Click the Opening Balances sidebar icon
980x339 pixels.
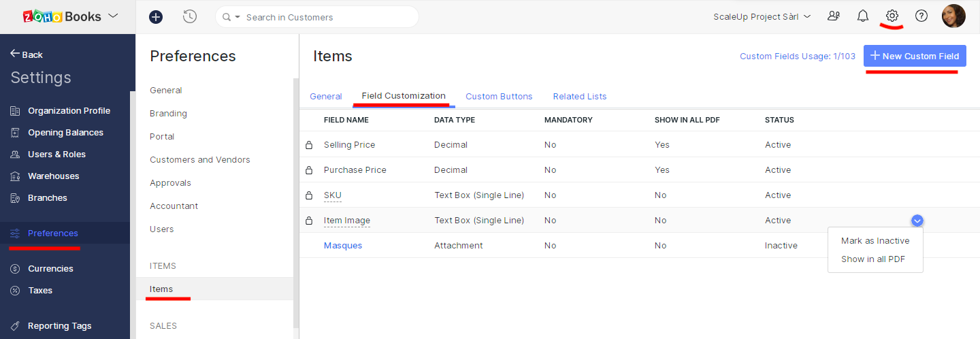15,133
